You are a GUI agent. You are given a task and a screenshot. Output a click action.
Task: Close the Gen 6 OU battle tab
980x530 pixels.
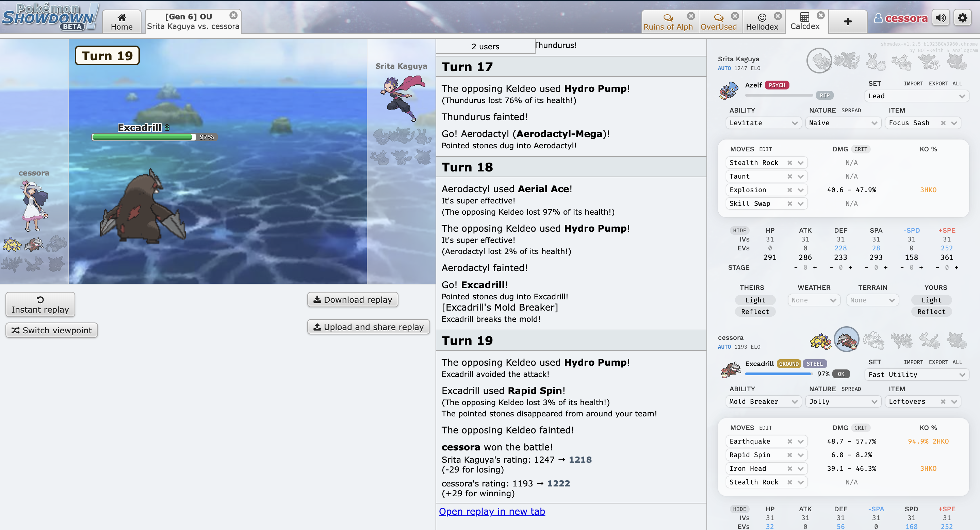(x=233, y=15)
